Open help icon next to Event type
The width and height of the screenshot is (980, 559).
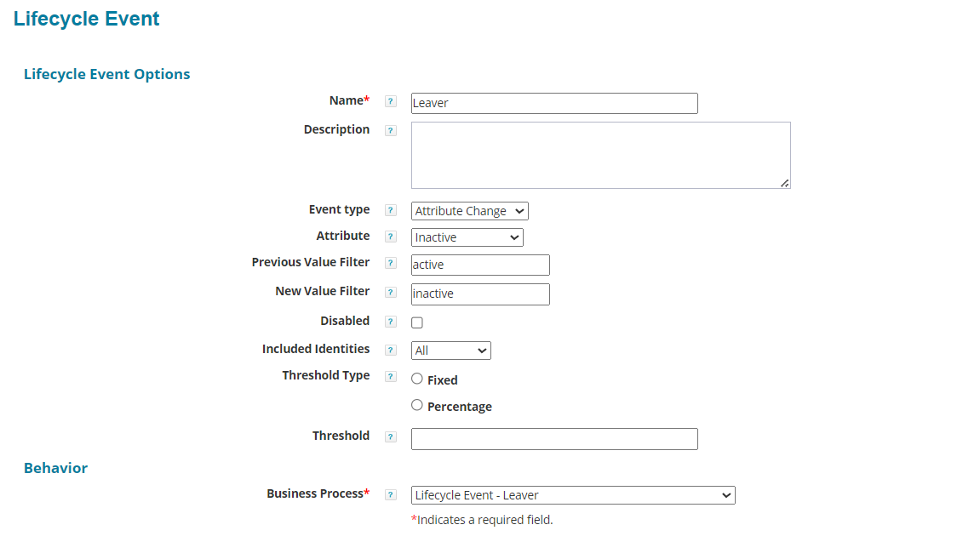tap(391, 210)
